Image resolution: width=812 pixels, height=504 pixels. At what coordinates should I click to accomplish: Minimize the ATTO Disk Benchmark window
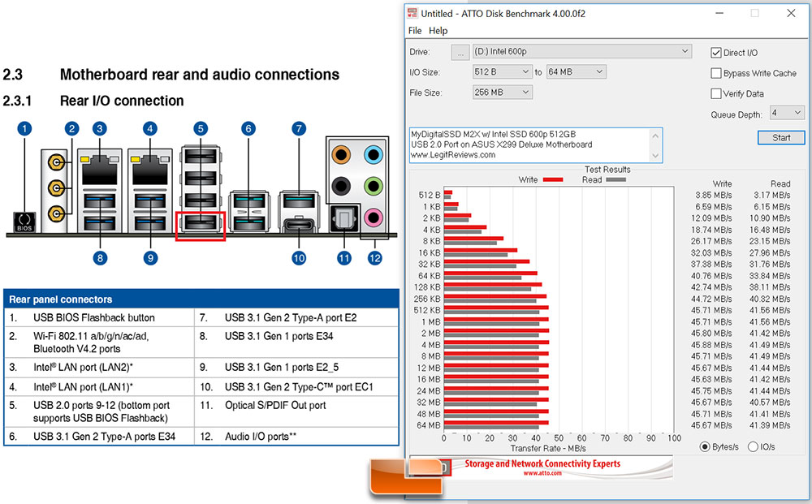pos(719,14)
